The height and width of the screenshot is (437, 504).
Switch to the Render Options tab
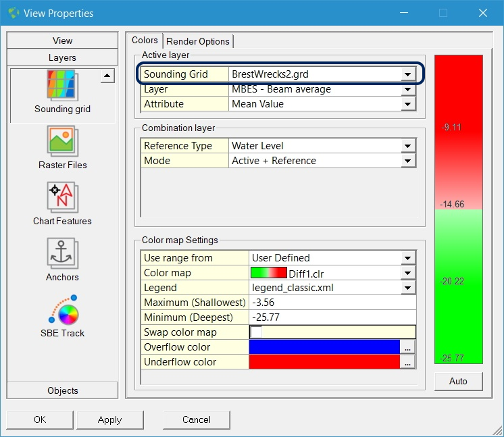click(x=199, y=41)
